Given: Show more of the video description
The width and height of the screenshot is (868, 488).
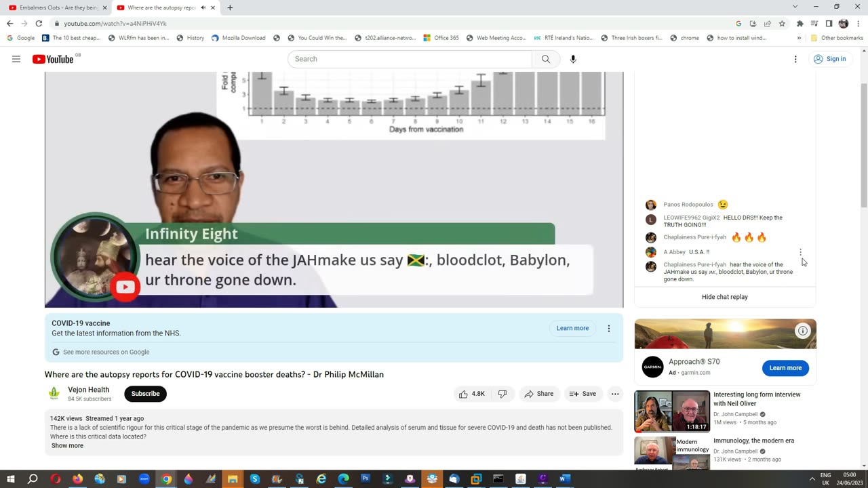Looking at the screenshot, I should 67,445.
